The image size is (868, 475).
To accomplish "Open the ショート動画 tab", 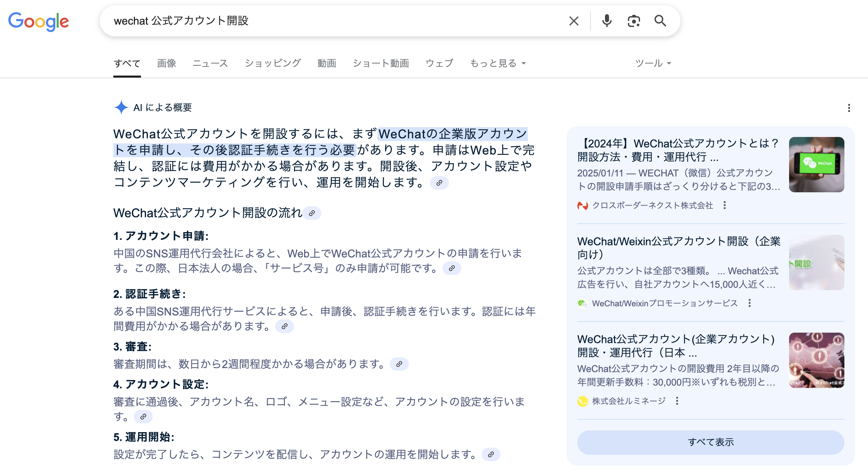I will point(381,63).
